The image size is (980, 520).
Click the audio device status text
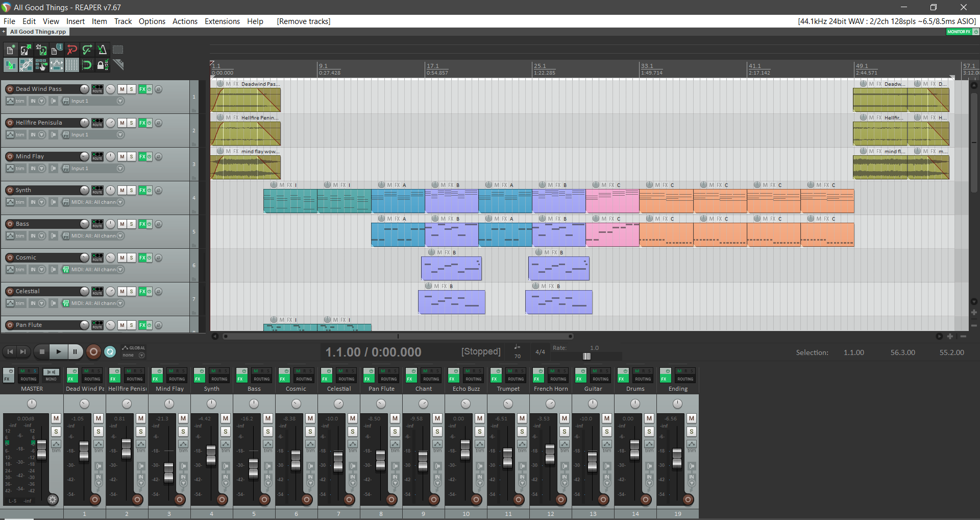click(x=887, y=21)
